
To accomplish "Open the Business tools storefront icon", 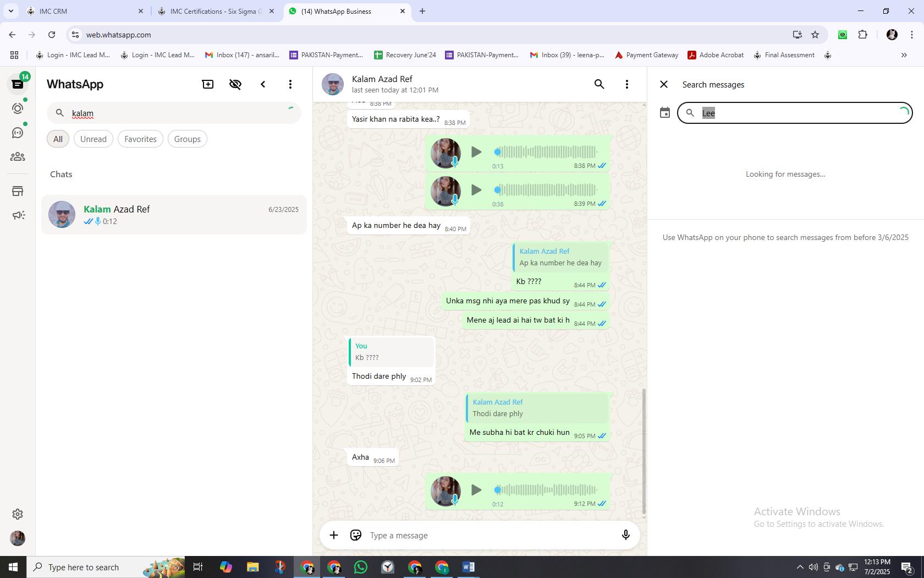I will tap(18, 191).
